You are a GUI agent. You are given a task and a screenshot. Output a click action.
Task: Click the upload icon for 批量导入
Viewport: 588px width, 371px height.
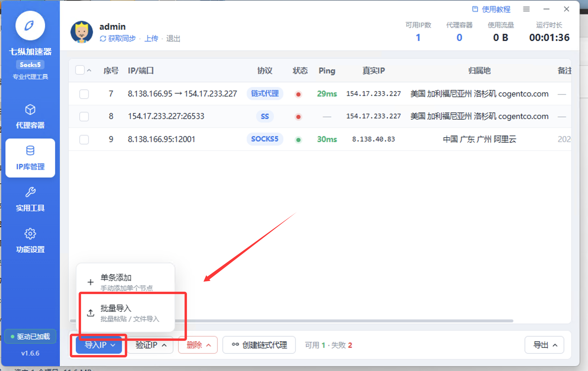click(x=91, y=313)
